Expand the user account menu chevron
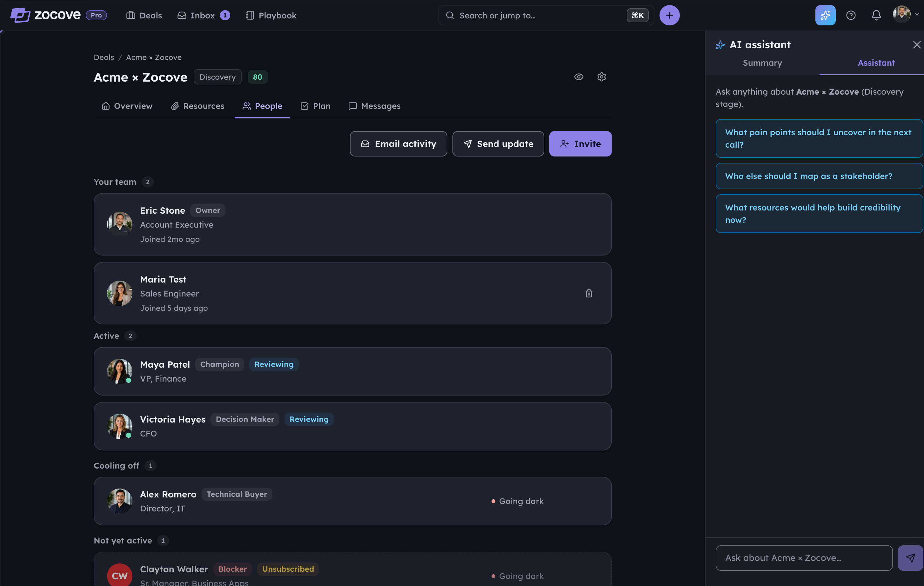924x586 pixels. [917, 15]
